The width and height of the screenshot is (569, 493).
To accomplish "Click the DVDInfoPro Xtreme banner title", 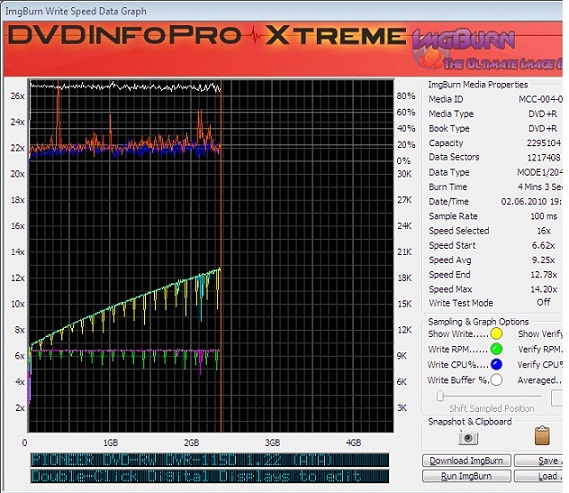I will click(x=207, y=36).
